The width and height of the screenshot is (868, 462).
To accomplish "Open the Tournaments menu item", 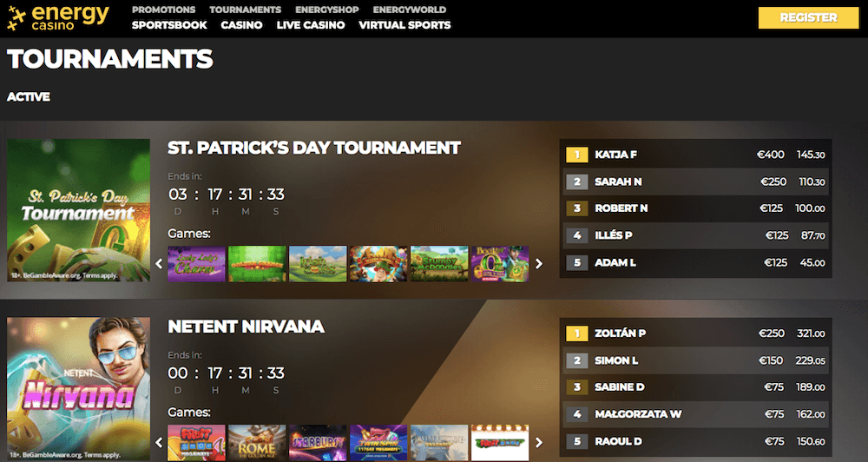I will click(x=246, y=10).
